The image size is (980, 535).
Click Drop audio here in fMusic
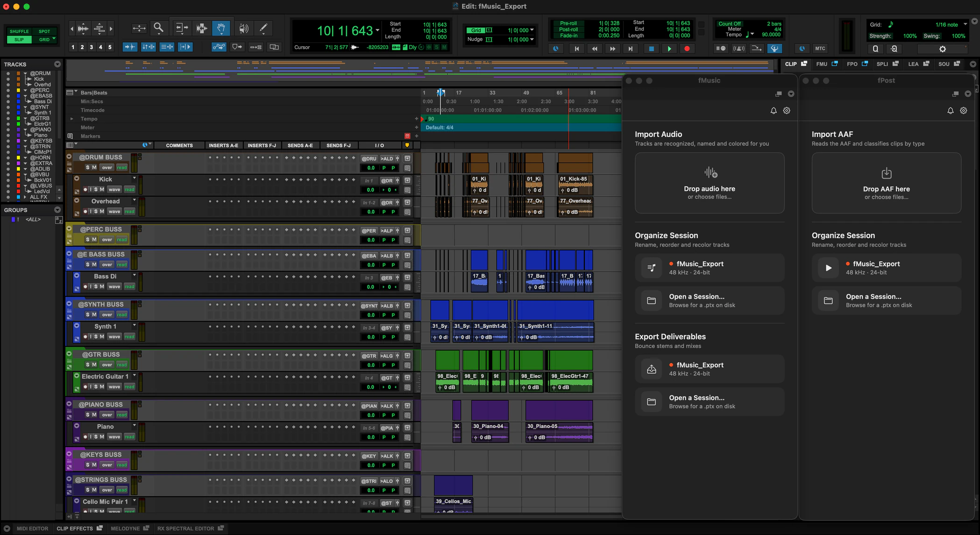coord(709,183)
